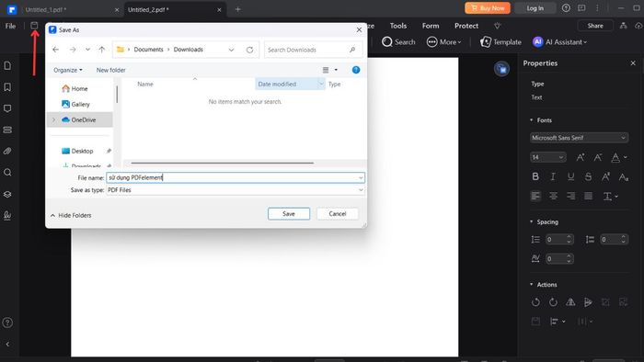Open the signatures panel in left sidebar
The image size is (644, 362).
(7, 215)
